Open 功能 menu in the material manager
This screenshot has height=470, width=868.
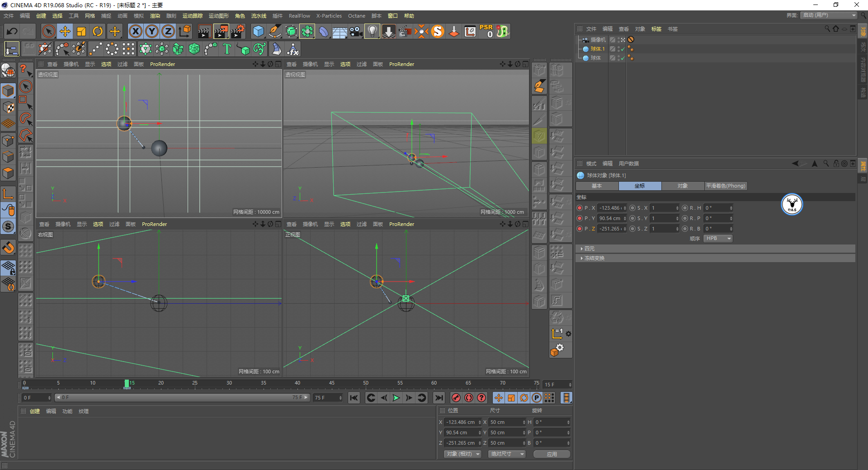pos(67,411)
